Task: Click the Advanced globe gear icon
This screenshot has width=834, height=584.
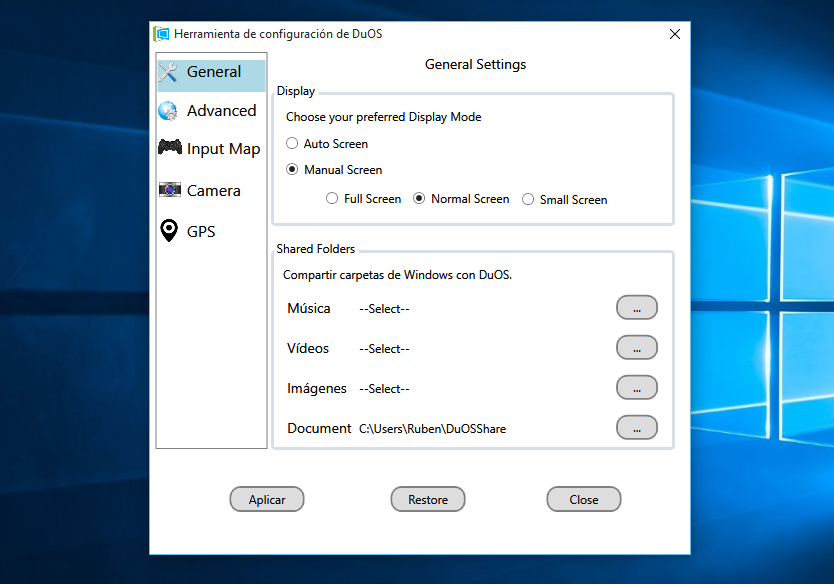Action: (168, 111)
